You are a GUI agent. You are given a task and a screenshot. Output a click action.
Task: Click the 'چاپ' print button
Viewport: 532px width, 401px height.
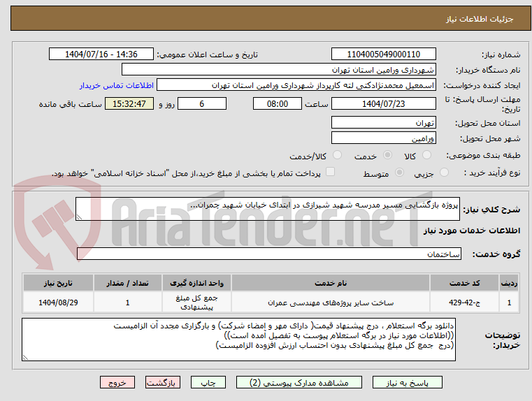click(x=208, y=382)
